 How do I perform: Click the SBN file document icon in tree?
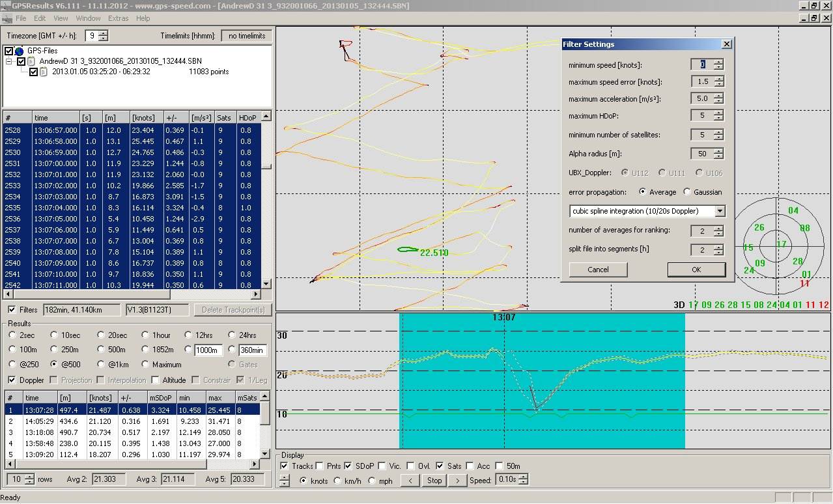click(31, 61)
